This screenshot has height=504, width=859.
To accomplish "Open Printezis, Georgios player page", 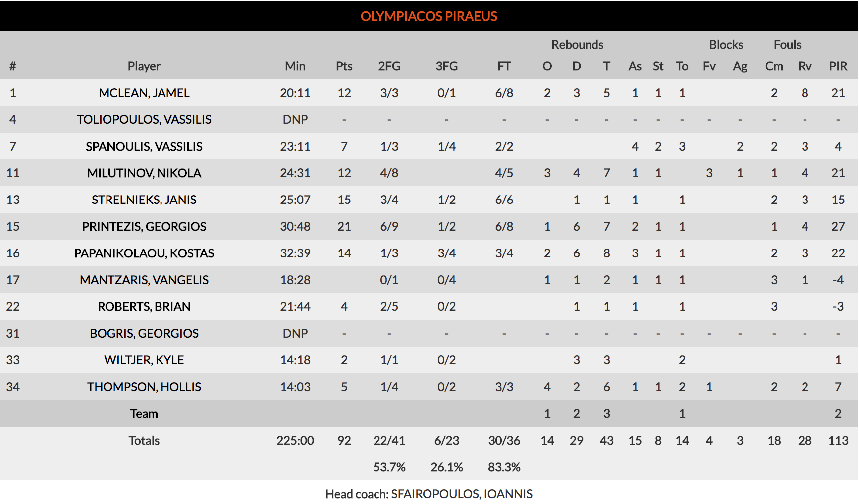I will (x=144, y=227).
